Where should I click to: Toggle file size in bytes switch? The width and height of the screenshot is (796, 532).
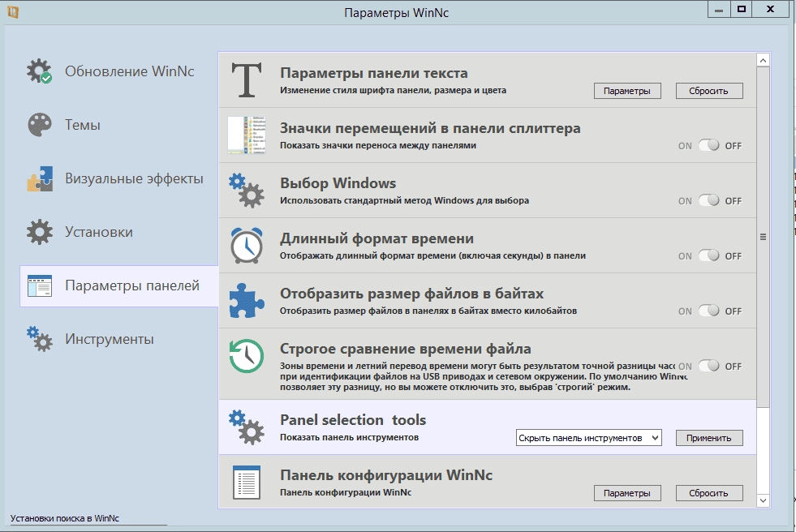(708, 311)
